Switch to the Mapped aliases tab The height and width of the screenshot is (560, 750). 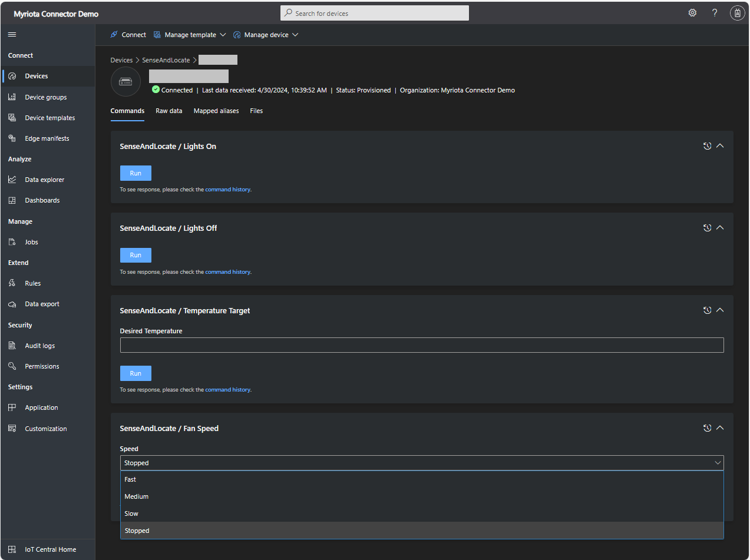pos(216,111)
